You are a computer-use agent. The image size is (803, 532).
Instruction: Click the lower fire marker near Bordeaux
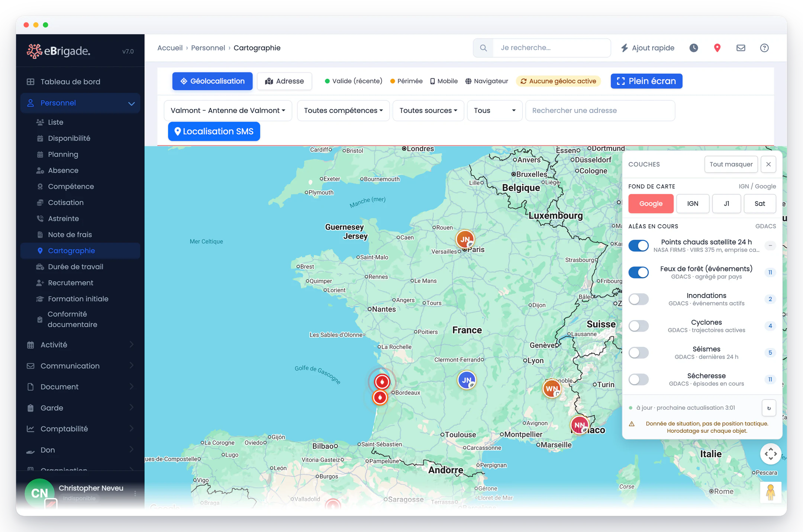click(380, 397)
